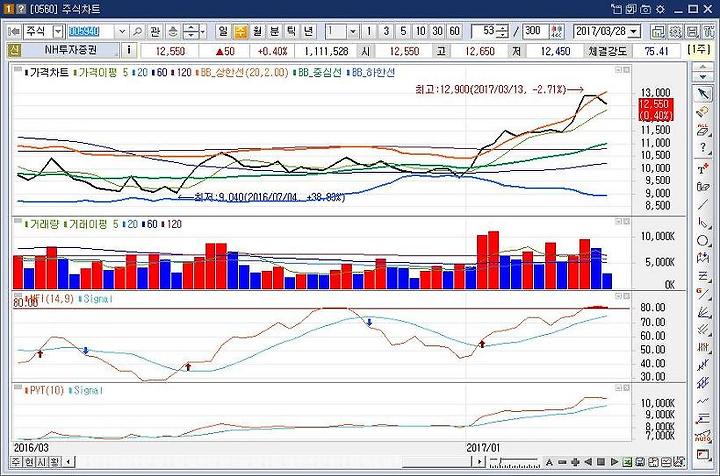
Task: Collapse the right toolbar with top up arrow
Action: pyautogui.click(x=703, y=67)
